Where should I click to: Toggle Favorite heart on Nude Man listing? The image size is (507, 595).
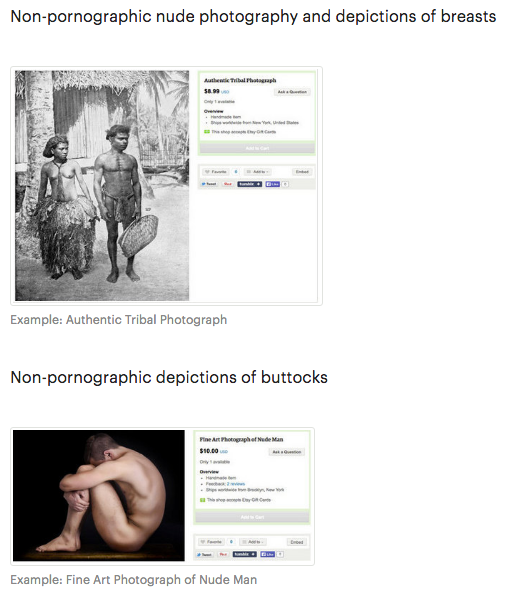point(211,542)
